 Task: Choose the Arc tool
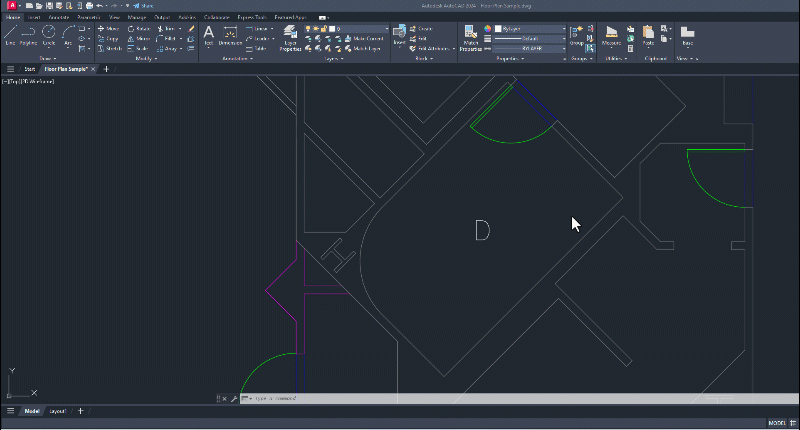(x=67, y=34)
